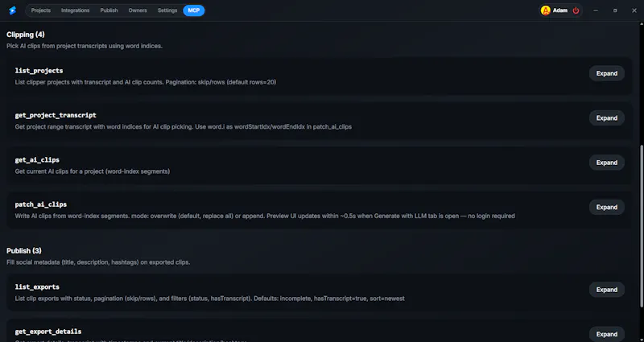Click the Publish (3) section heading
Image resolution: width=644 pixels, height=342 pixels.
[24, 251]
